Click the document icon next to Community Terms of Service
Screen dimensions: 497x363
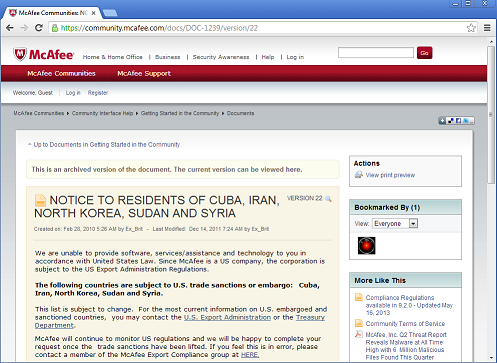(x=359, y=323)
